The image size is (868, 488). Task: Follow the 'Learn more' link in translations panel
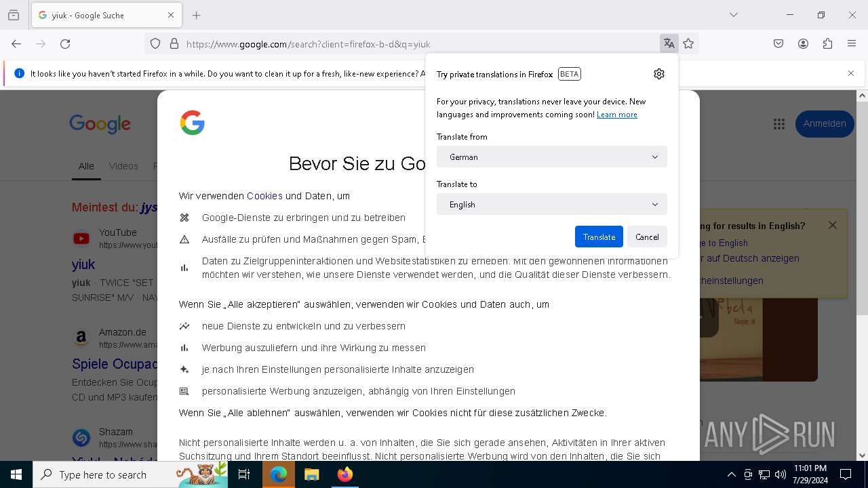click(x=616, y=115)
